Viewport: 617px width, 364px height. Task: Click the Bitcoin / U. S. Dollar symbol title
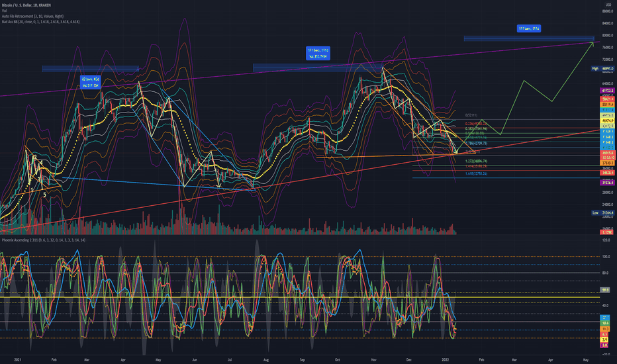tap(26, 5)
